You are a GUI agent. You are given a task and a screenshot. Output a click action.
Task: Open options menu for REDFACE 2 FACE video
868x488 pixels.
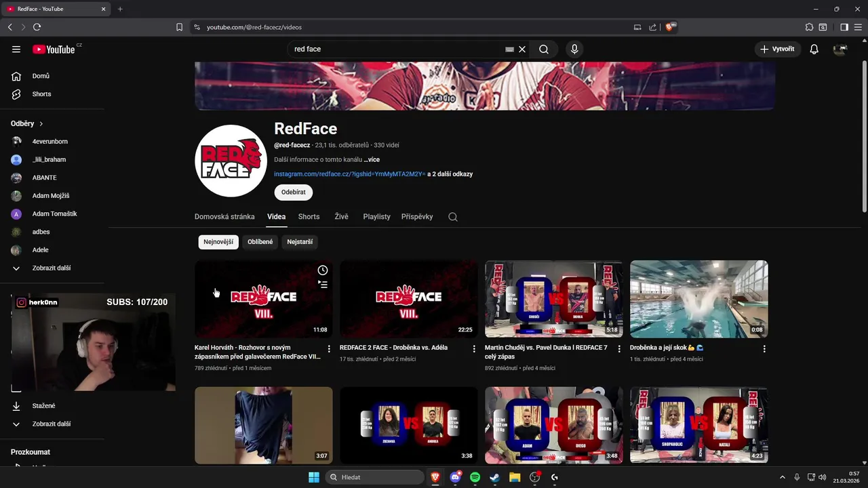click(474, 348)
